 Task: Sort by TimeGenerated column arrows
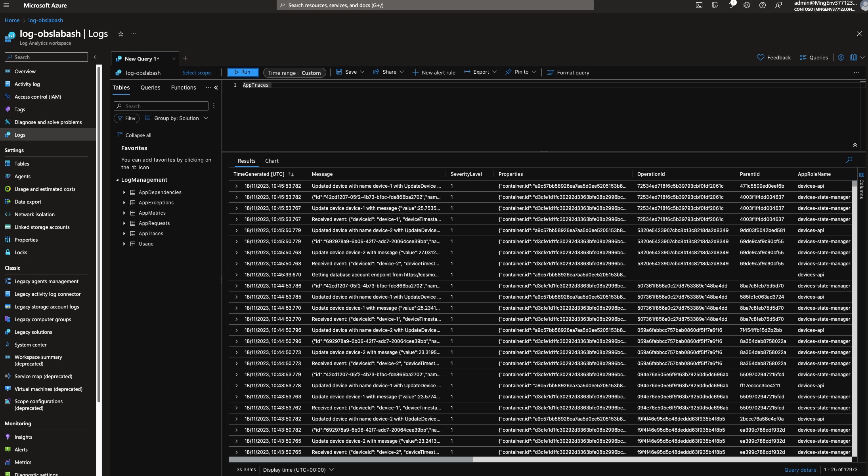(291, 174)
